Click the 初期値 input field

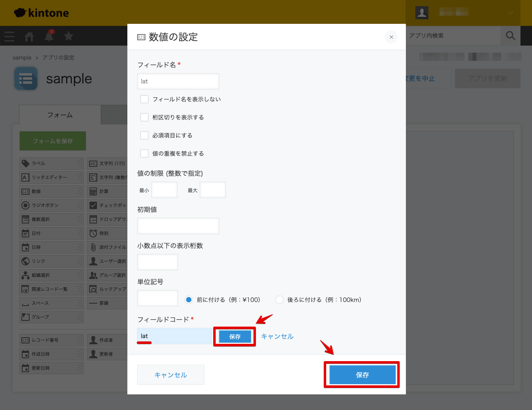click(178, 226)
